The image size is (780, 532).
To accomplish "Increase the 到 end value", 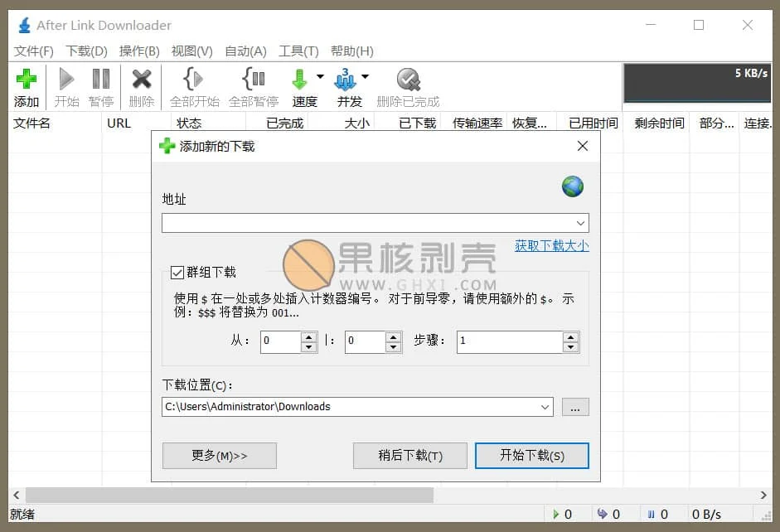I will pos(394,336).
